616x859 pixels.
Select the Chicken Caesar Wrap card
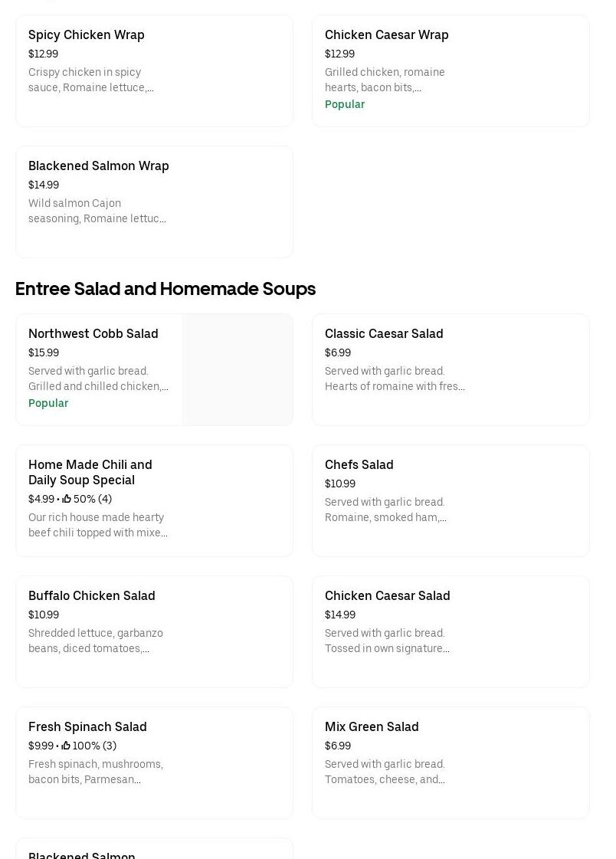[x=450, y=70]
